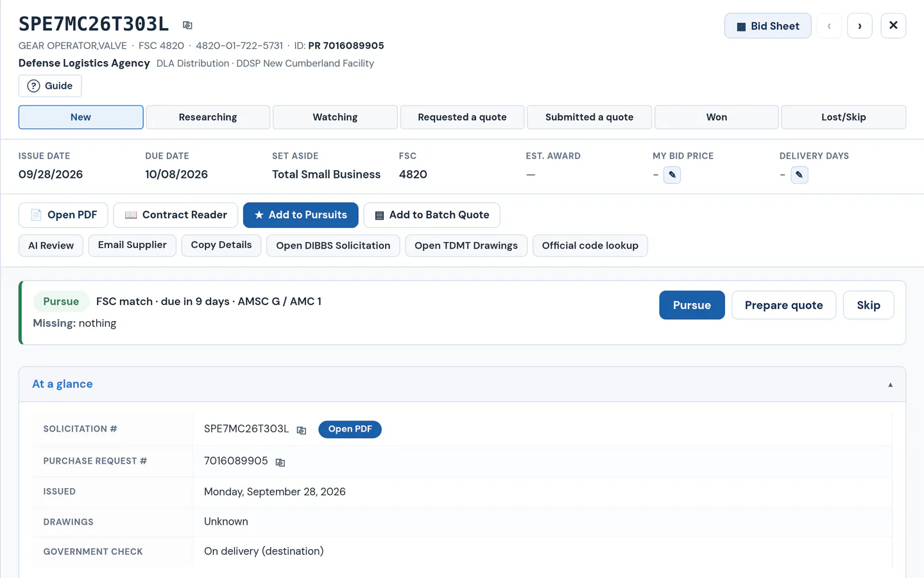The width and height of the screenshot is (924, 578).
Task: Mark solicitation as Lost/Skip
Action: (844, 117)
